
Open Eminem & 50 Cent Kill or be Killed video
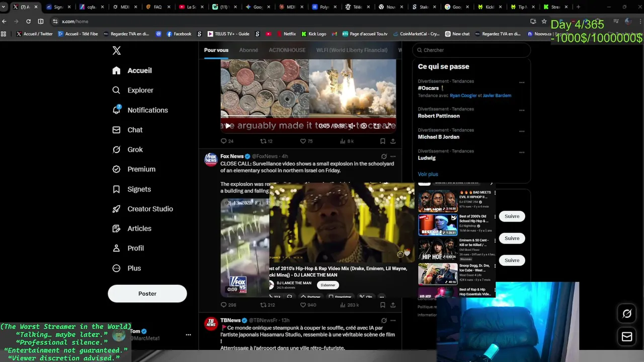pyautogui.click(x=438, y=249)
